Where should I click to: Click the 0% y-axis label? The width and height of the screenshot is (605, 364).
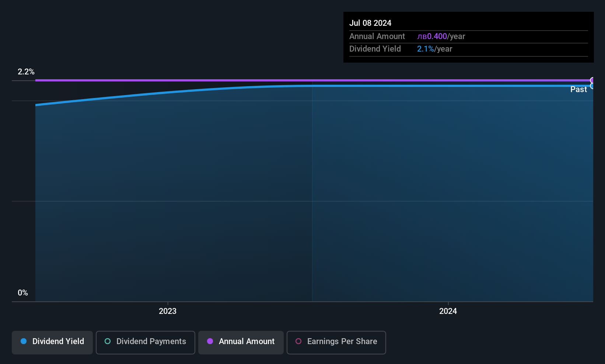(x=23, y=293)
